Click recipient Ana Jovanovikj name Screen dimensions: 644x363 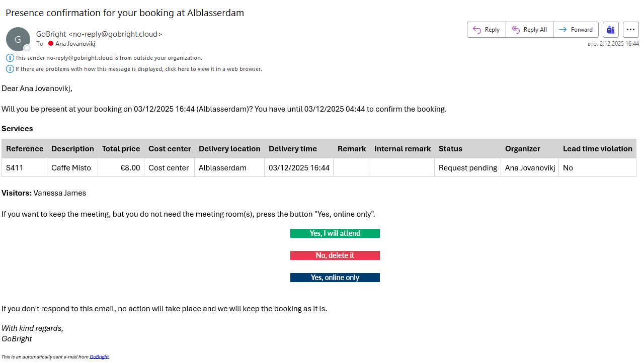pyautogui.click(x=75, y=44)
